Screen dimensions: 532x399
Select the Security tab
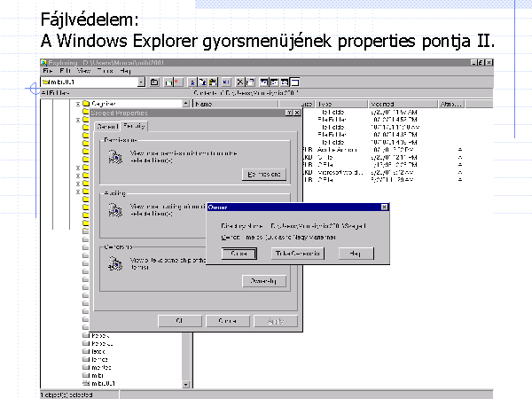pyautogui.click(x=134, y=127)
